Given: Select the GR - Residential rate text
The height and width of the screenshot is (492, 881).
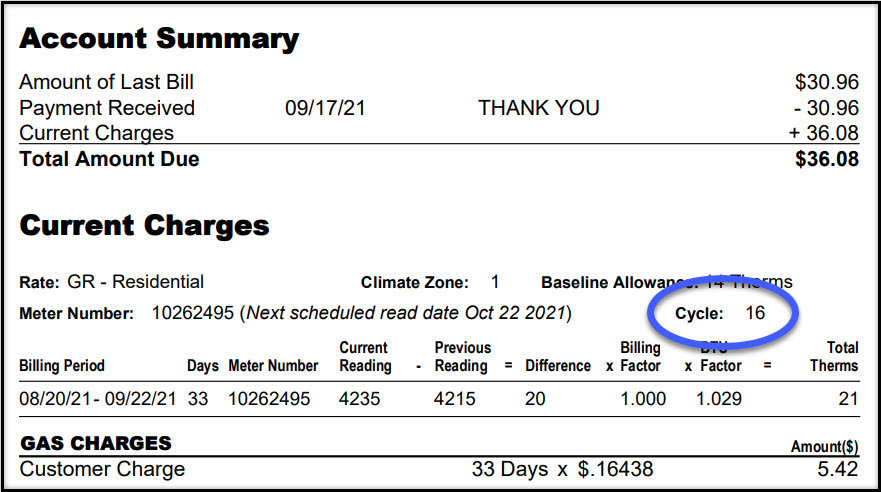Looking at the screenshot, I should [x=135, y=282].
